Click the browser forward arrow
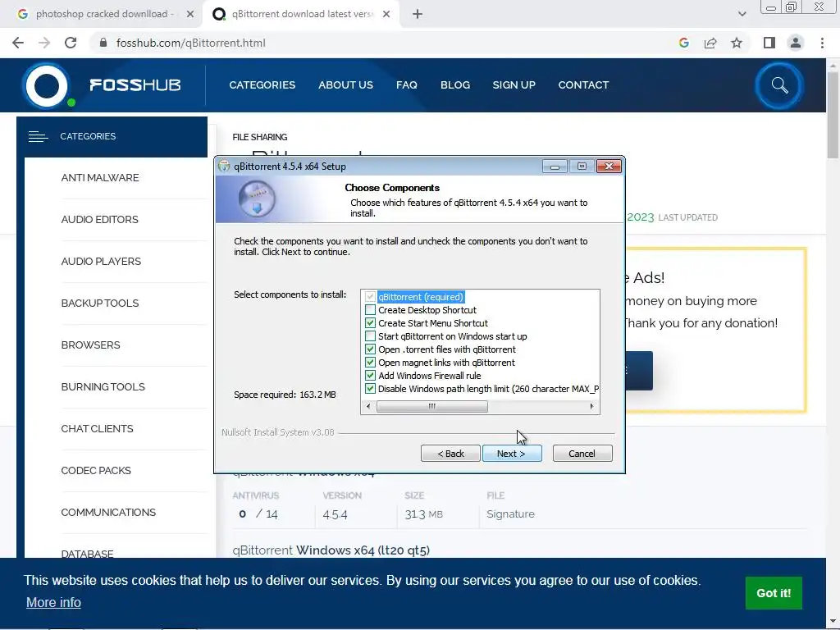Image resolution: width=840 pixels, height=630 pixels. point(44,43)
